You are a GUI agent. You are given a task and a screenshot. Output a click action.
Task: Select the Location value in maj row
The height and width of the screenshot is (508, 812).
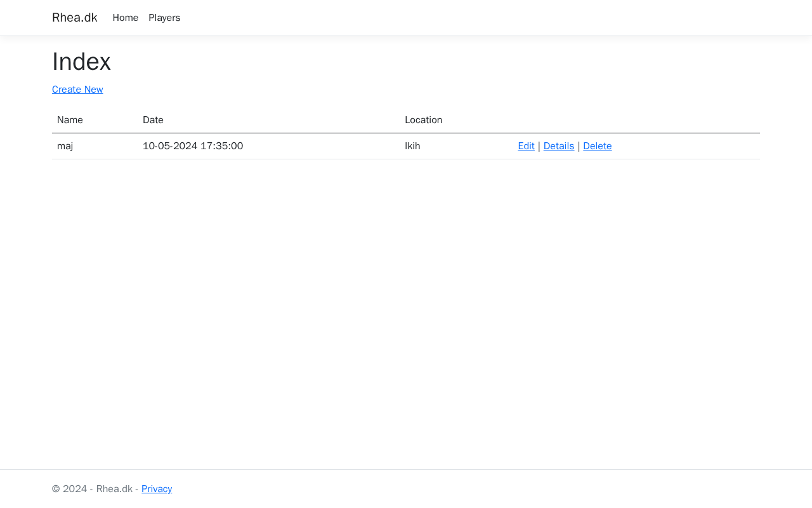pos(412,146)
